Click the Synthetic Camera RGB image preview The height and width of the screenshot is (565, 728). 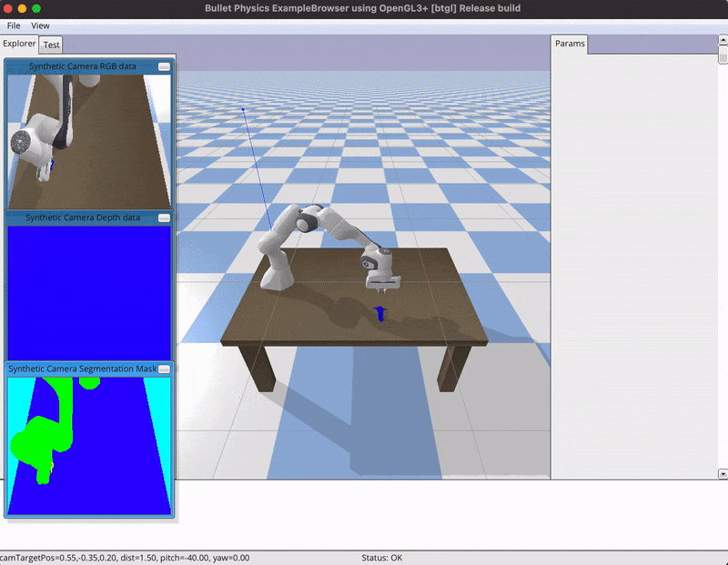pyautogui.click(x=89, y=141)
